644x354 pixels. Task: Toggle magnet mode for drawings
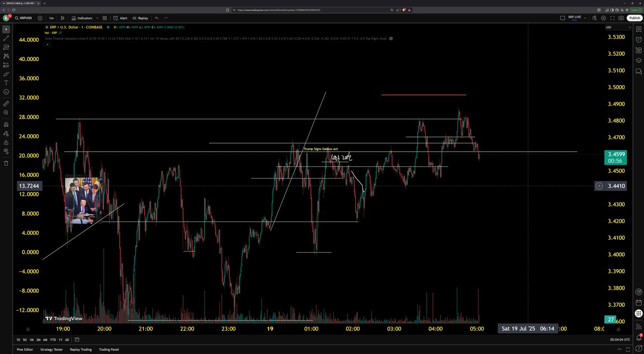click(x=6, y=124)
